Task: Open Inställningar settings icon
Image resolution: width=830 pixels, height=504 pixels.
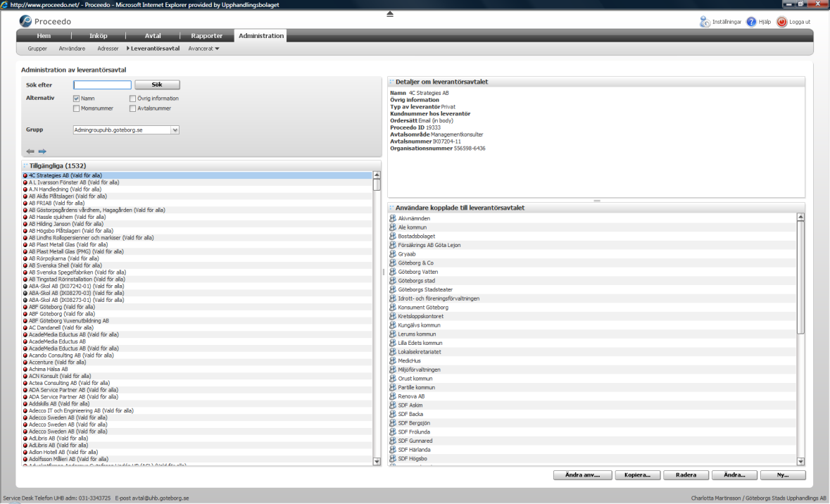Action: coord(705,22)
